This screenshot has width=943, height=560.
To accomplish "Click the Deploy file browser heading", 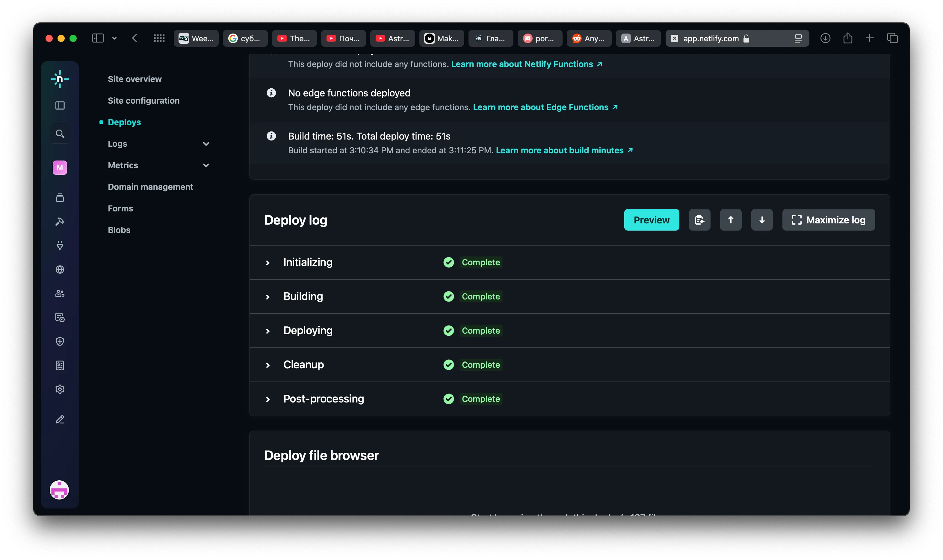I will (321, 455).
